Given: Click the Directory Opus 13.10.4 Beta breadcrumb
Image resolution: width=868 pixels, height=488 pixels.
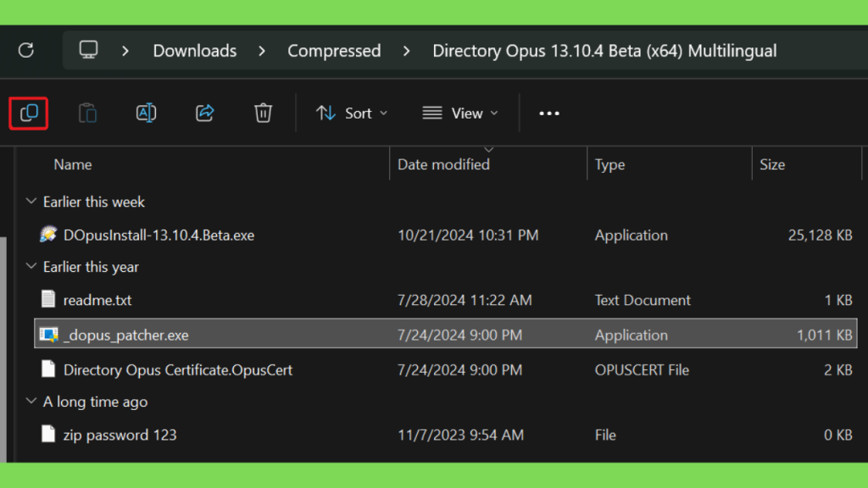Looking at the screenshot, I should 604,51.
